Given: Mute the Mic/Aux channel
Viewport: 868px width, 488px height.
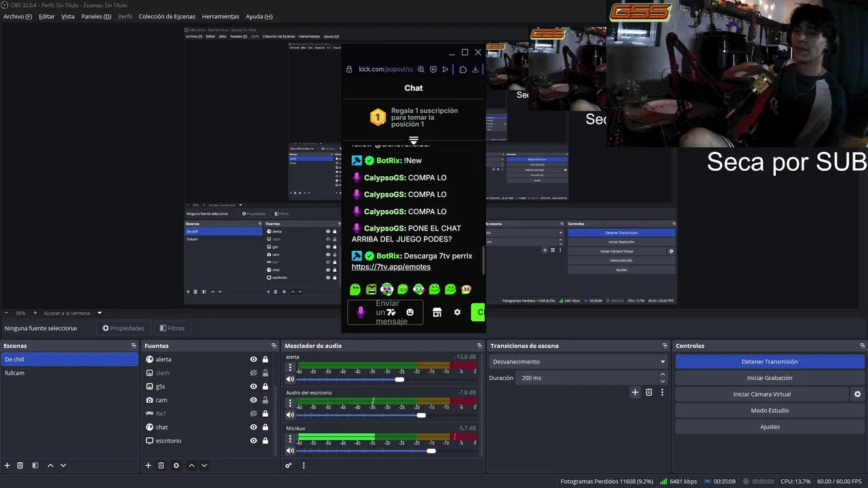Looking at the screenshot, I should tap(290, 451).
